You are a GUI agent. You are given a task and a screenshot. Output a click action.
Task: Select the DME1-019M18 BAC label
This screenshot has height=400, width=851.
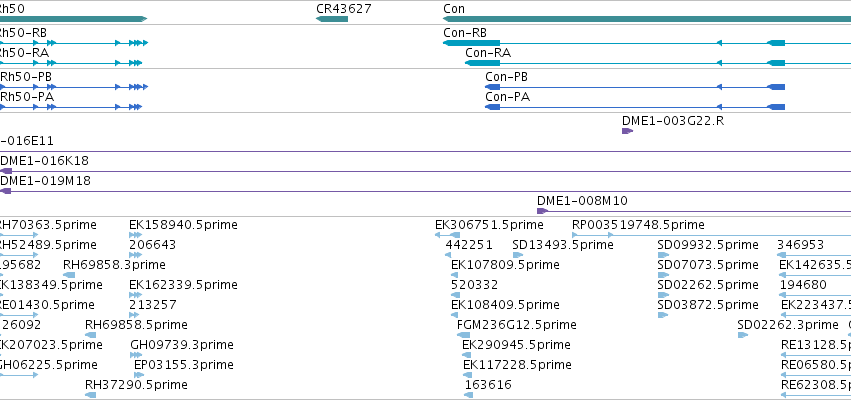tap(45, 181)
